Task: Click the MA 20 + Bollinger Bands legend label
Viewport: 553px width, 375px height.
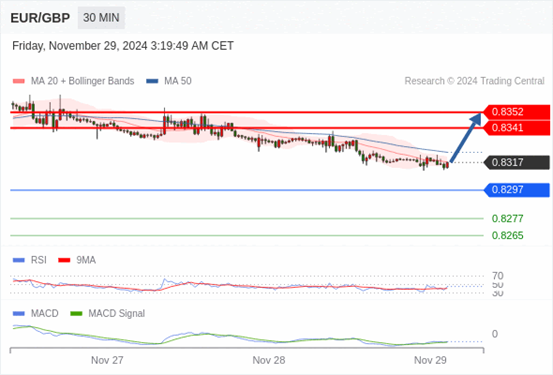Action: (x=83, y=81)
